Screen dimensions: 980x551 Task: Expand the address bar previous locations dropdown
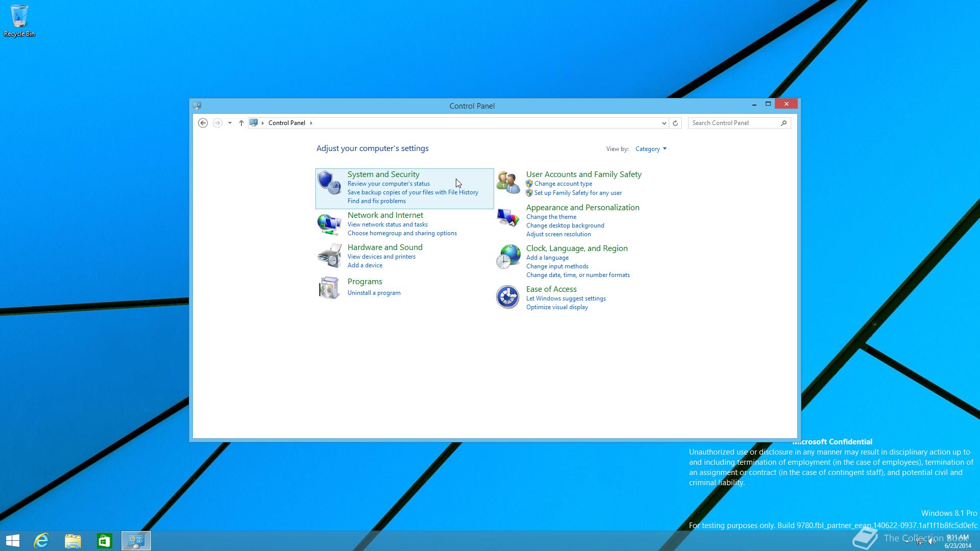664,123
